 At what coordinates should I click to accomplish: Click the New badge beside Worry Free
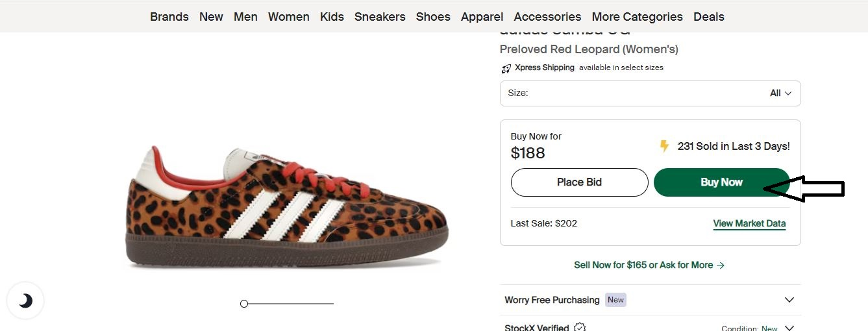(615, 300)
